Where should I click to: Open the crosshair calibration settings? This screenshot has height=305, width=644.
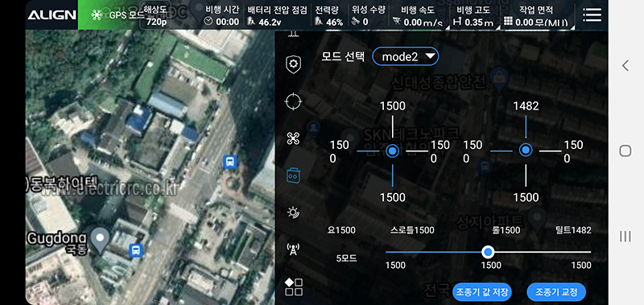click(293, 101)
